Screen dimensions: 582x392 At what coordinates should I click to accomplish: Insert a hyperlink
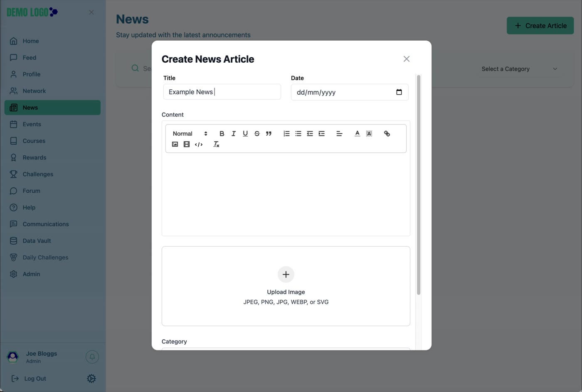point(387,134)
